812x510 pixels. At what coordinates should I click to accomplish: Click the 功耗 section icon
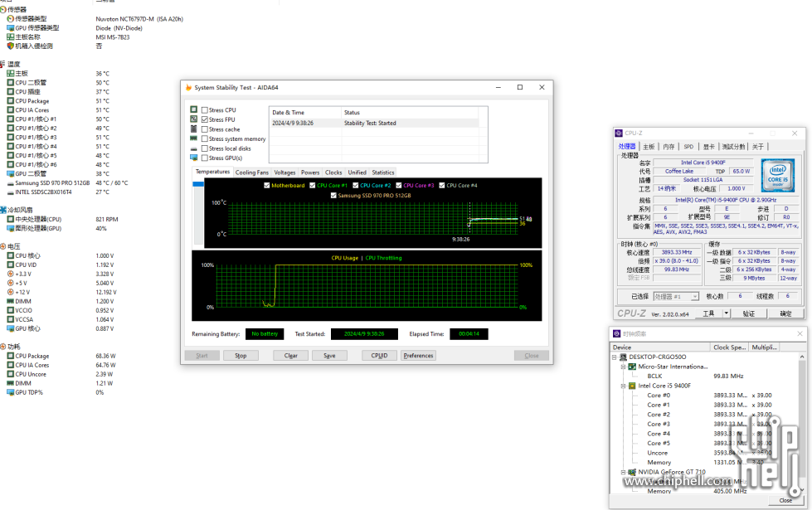[x=3, y=347]
